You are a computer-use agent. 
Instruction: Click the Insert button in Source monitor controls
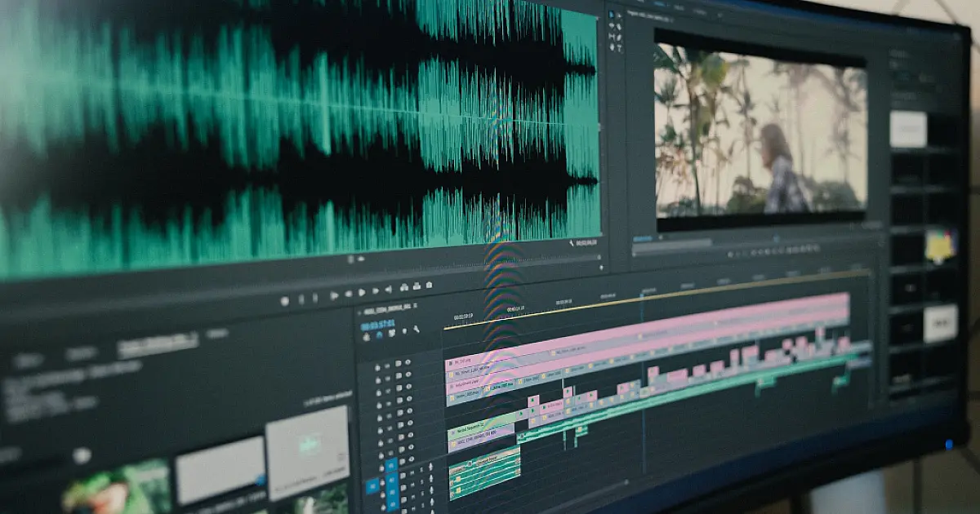[403, 287]
